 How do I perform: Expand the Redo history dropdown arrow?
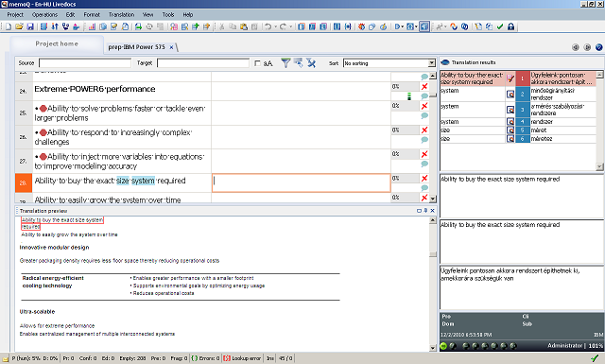290,26
